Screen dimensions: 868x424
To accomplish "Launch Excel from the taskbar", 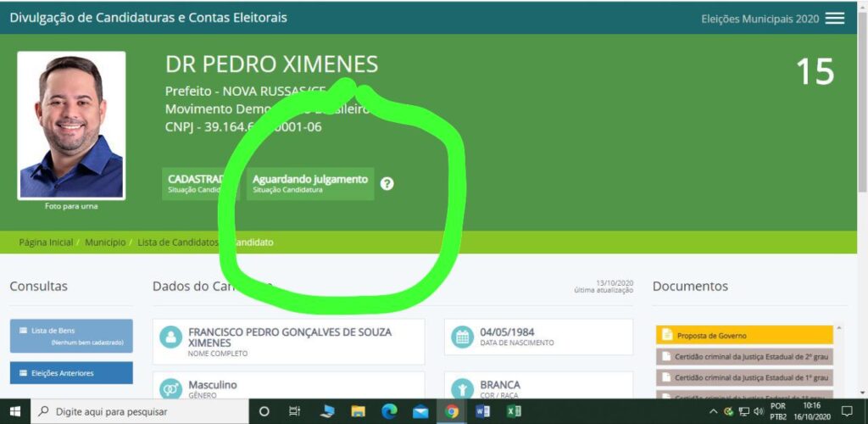I will pyautogui.click(x=514, y=411).
